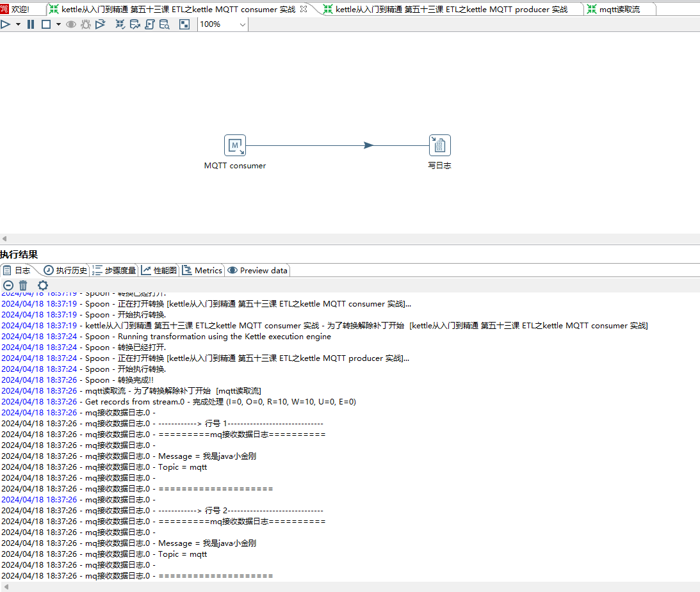This screenshot has width=700, height=592.
Task: Open the database explorer toolbar icon
Action: [x=164, y=24]
